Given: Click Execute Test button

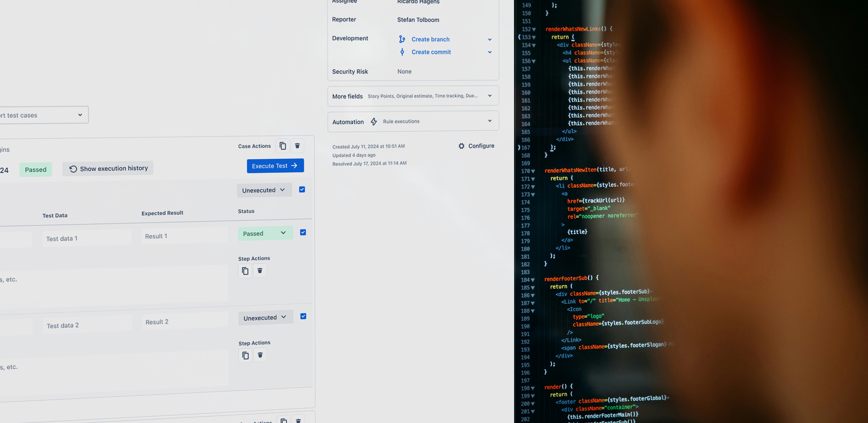Looking at the screenshot, I should click(x=275, y=166).
